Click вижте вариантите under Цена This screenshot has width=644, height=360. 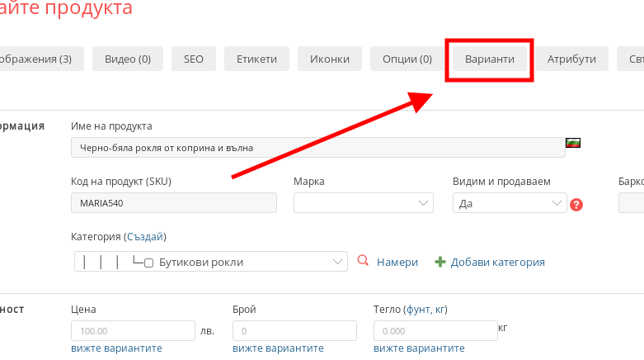[117, 348]
